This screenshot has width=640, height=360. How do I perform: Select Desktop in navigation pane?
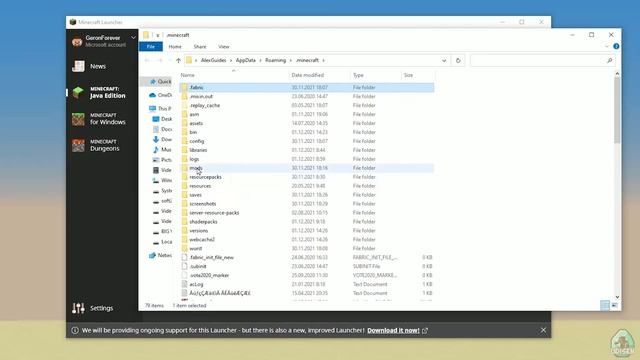(x=162, y=119)
